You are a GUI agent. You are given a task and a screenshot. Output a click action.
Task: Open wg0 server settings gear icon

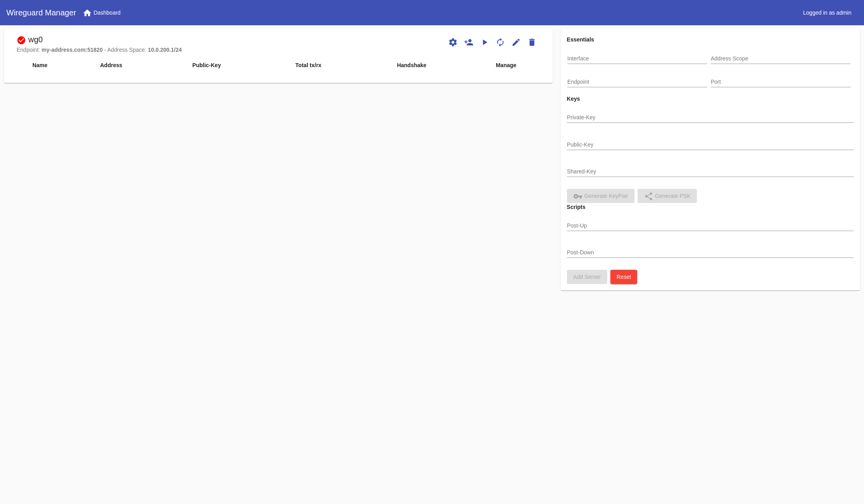(x=453, y=42)
